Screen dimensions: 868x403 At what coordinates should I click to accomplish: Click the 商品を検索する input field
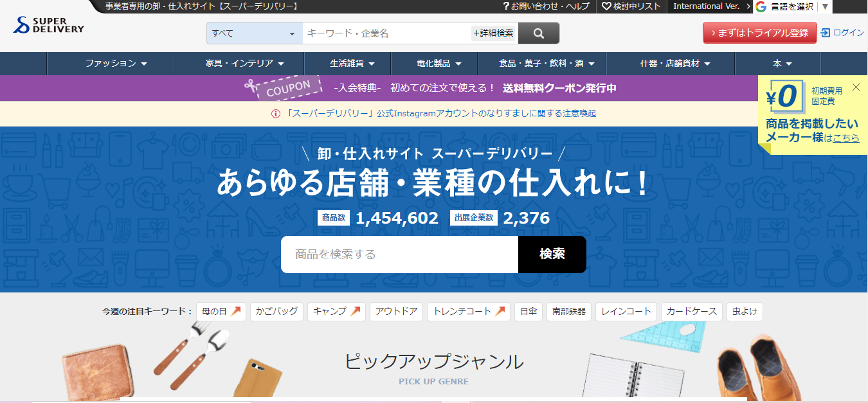(399, 254)
